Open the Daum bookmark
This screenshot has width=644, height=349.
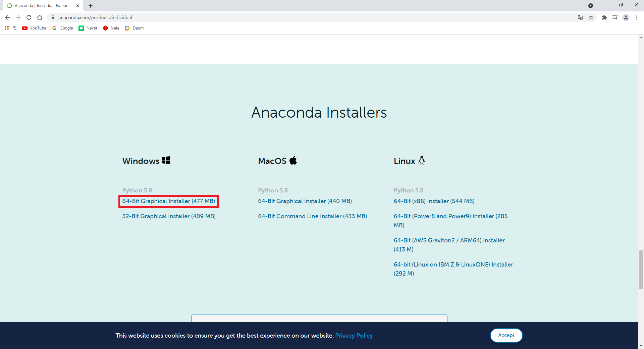[x=134, y=28]
